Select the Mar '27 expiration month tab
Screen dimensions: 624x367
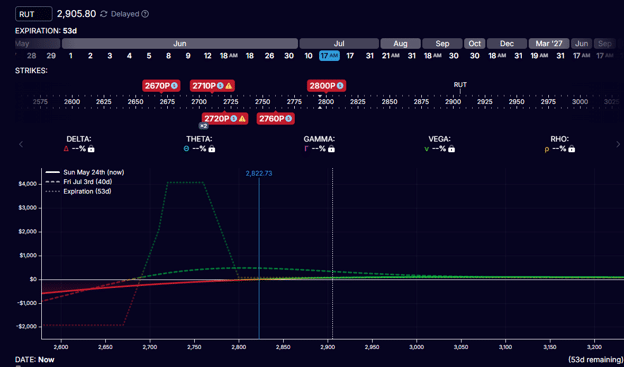tap(549, 43)
